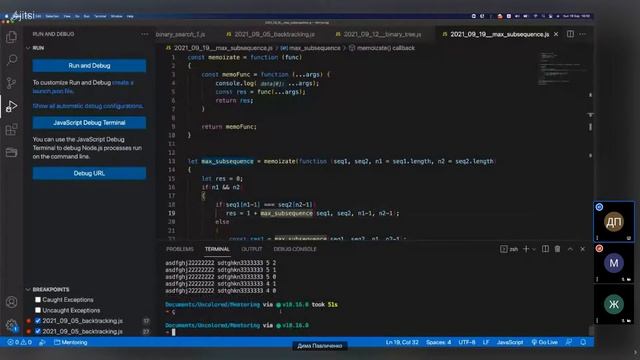Open Run and Debug view icon

pos(11,107)
